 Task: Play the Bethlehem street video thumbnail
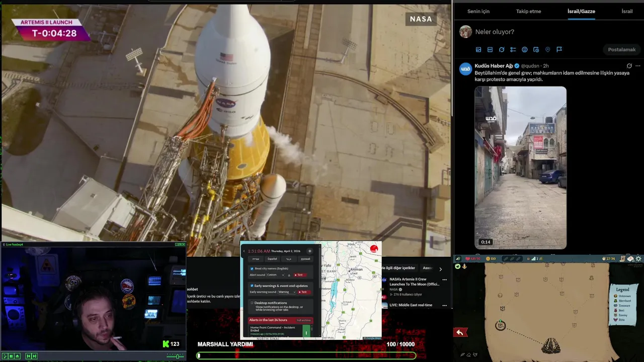[x=520, y=167]
